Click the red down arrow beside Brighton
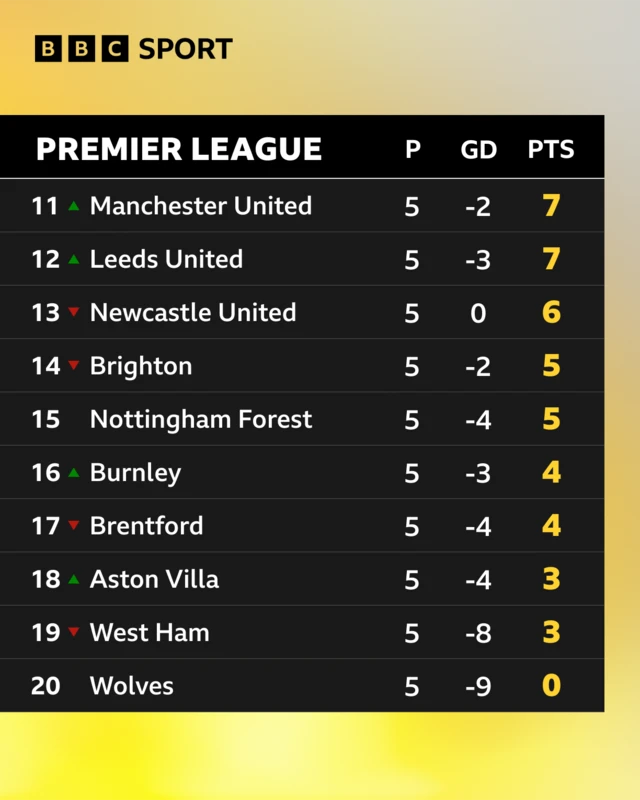This screenshot has height=800, width=640. point(73,366)
